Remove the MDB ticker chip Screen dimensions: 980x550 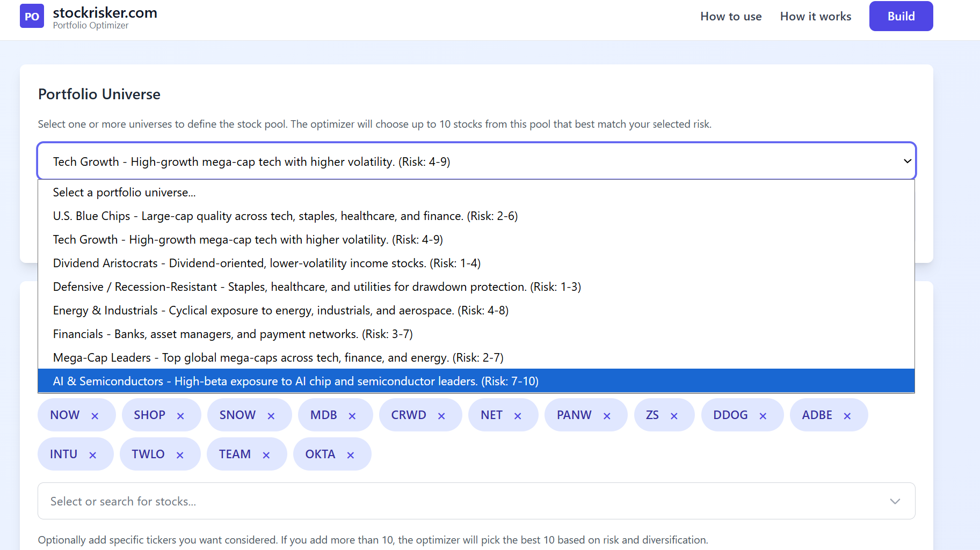point(352,415)
